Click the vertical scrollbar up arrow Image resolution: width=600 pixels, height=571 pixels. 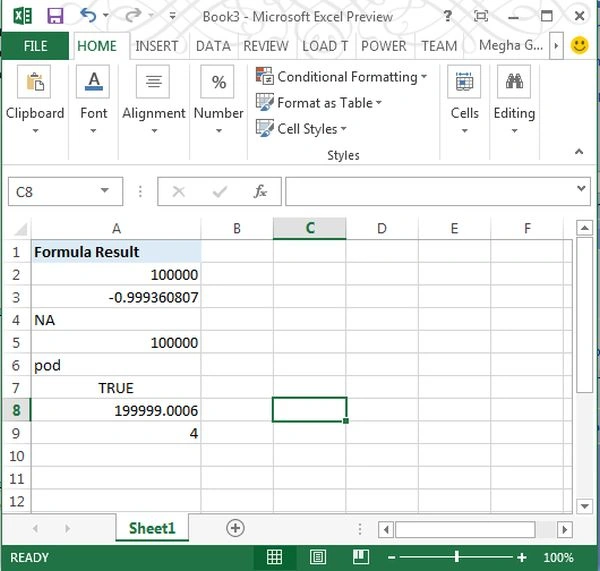click(x=584, y=228)
